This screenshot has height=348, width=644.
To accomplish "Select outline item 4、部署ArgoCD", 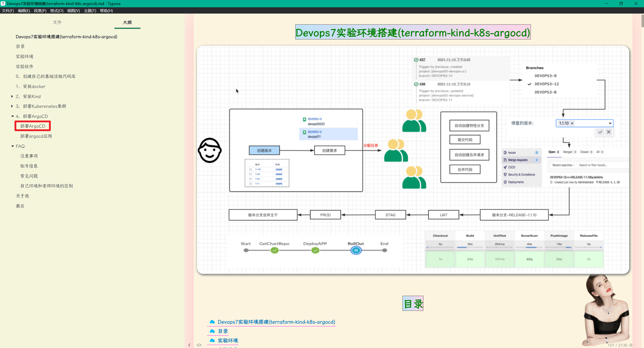I will click(32, 116).
